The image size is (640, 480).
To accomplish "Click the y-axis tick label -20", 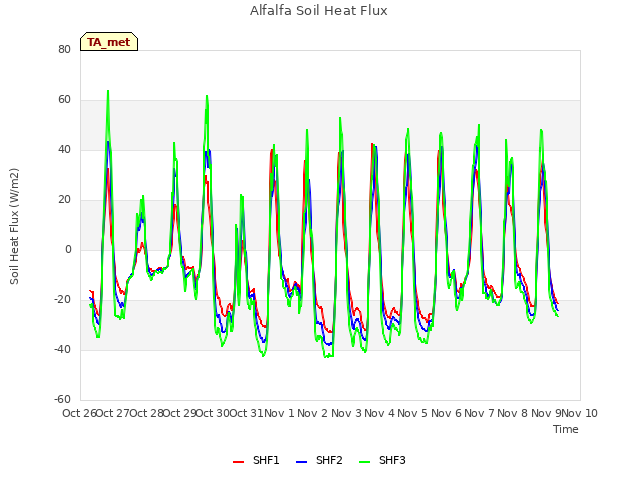I will [x=62, y=300].
